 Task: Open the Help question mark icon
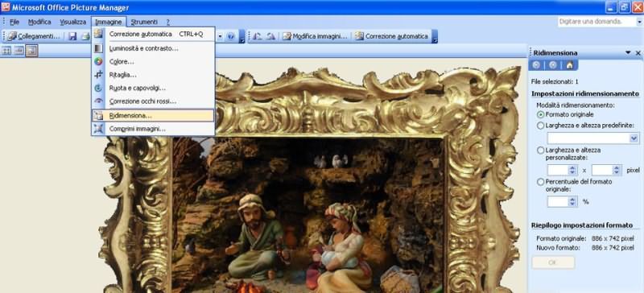pyautogui.click(x=230, y=36)
